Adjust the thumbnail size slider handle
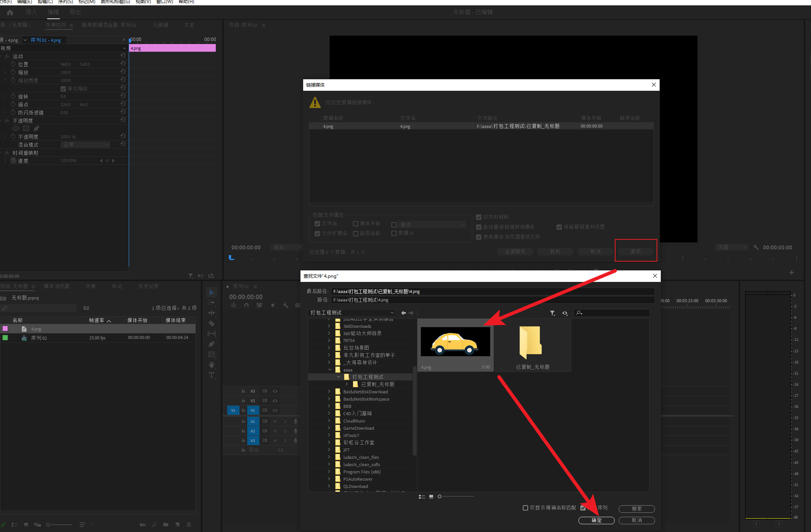This screenshot has width=811, height=532. (440, 497)
